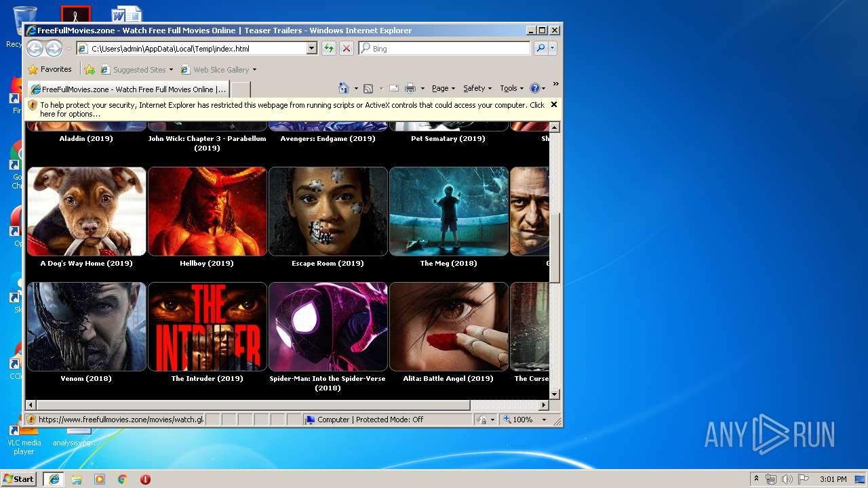Click the Venom (2018) title text
Screen dimensions: 868x488
(x=86, y=378)
